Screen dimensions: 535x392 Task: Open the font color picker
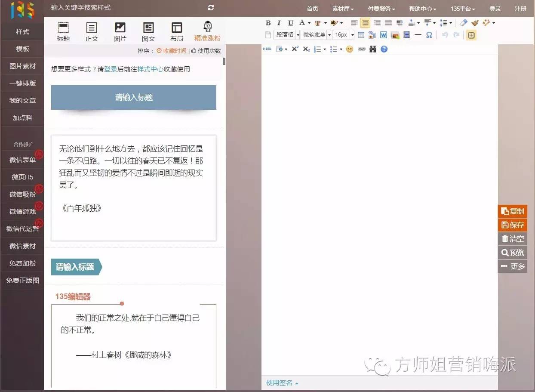304,23
